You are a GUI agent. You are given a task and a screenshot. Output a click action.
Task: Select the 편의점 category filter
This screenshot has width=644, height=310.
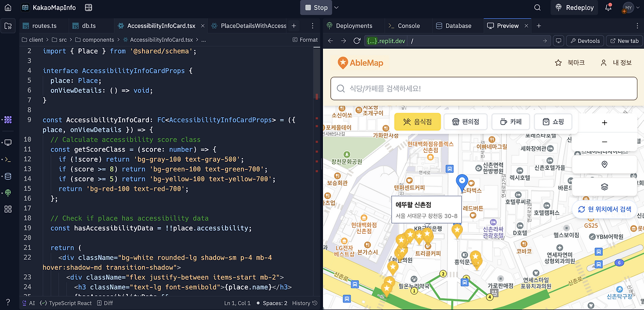coord(466,122)
